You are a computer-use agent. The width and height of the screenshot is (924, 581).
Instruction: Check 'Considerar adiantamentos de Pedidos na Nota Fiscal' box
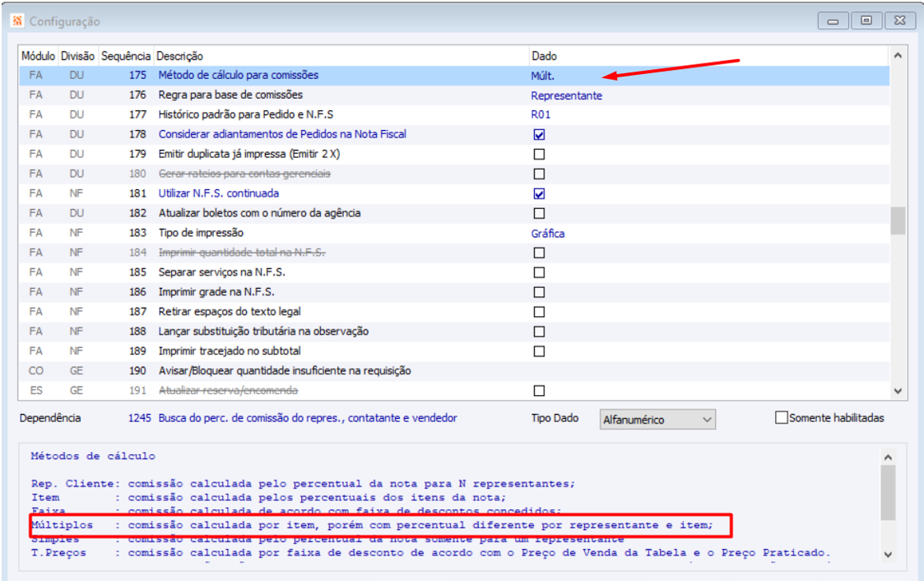[539, 134]
